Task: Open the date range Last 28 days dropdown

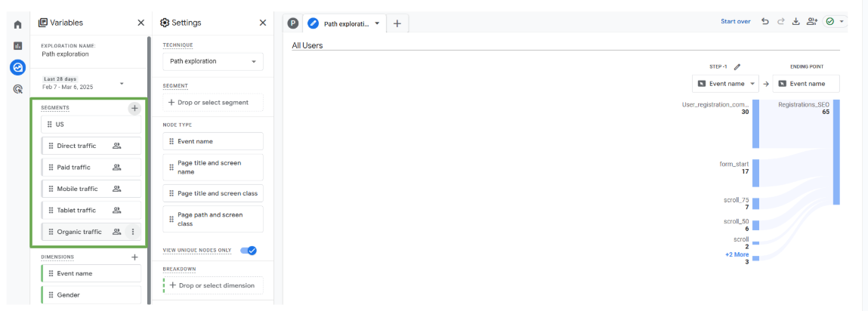Action: (83, 84)
